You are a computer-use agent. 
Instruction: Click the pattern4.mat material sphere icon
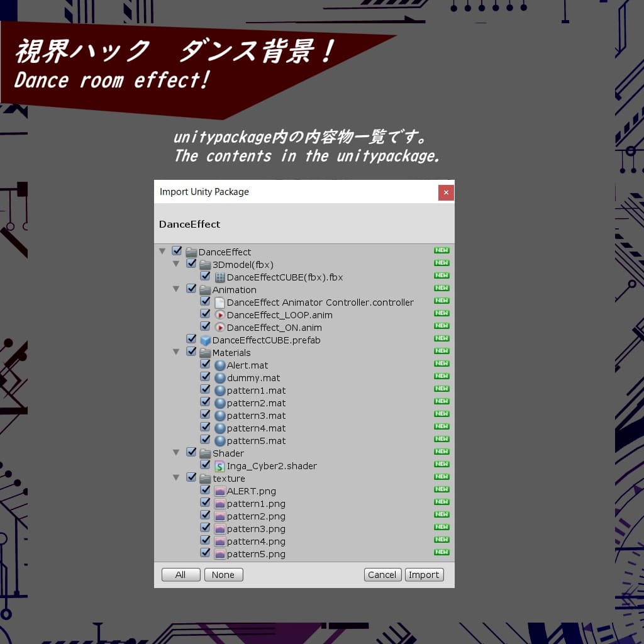tap(219, 428)
